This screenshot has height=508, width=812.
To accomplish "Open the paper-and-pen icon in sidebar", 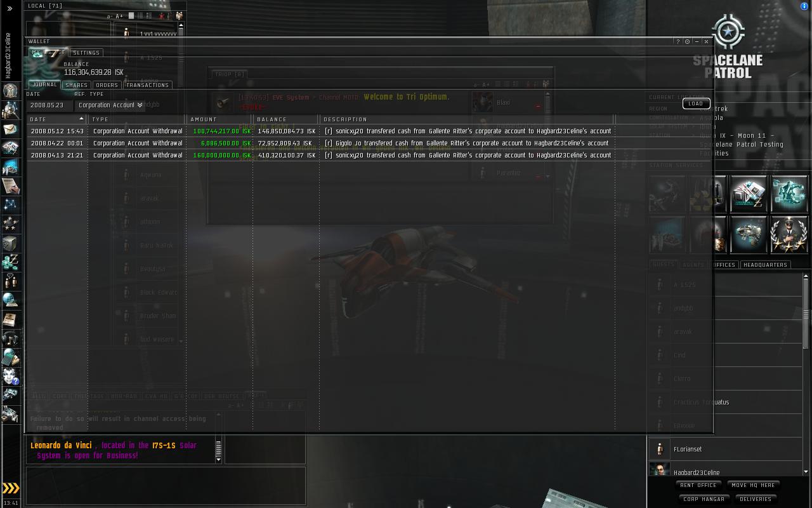I will click(10, 186).
